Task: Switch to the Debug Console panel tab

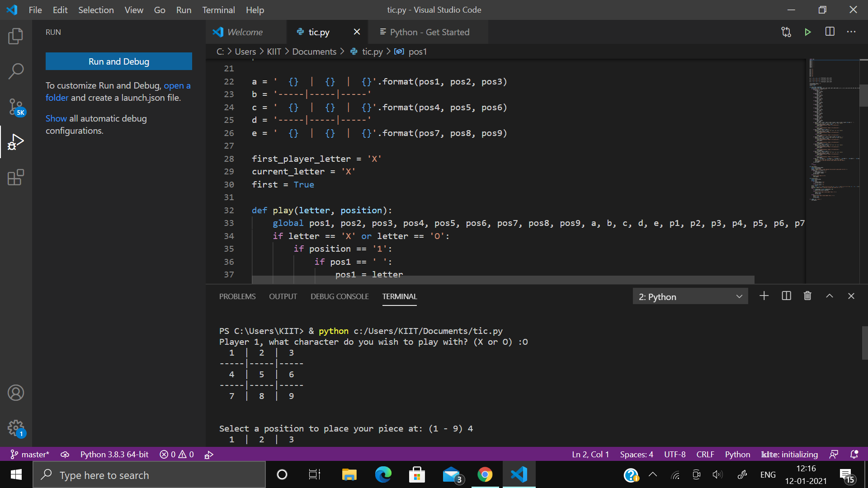Action: [340, 296]
